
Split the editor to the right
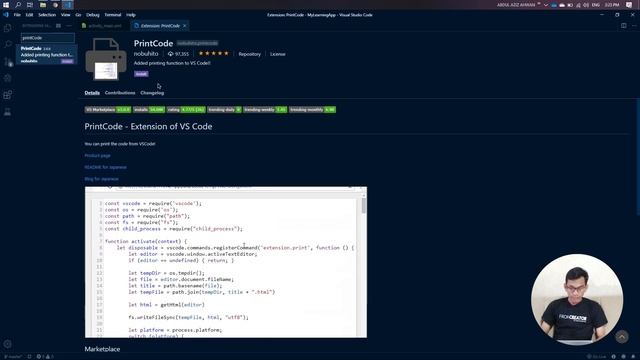624,26
